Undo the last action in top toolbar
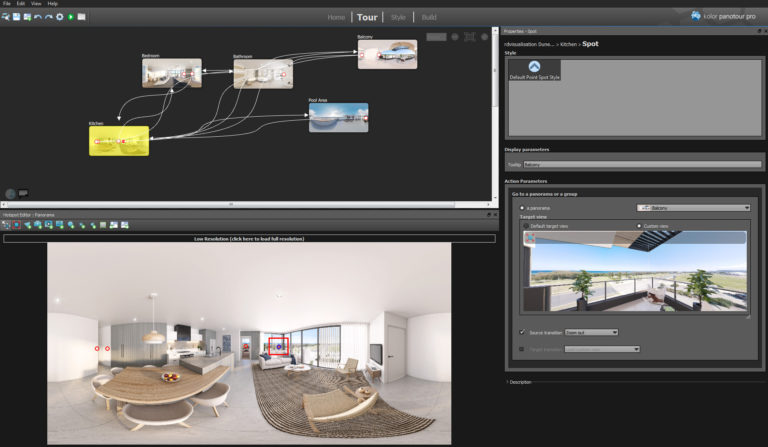The image size is (768, 447). 38,17
